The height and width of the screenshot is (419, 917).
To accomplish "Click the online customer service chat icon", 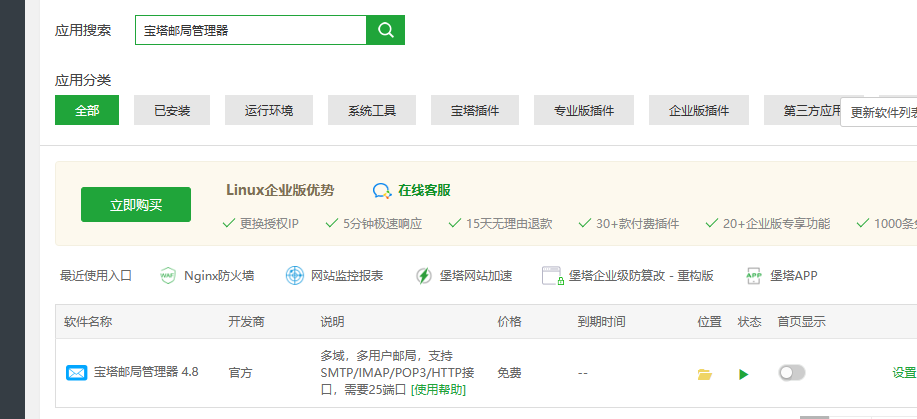I will point(382,191).
